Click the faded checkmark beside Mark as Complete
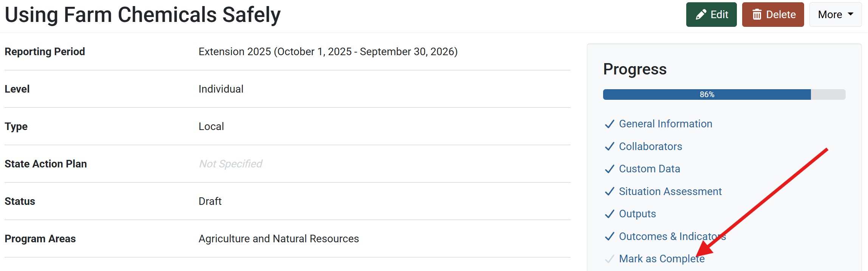868x271 pixels. [x=610, y=259]
